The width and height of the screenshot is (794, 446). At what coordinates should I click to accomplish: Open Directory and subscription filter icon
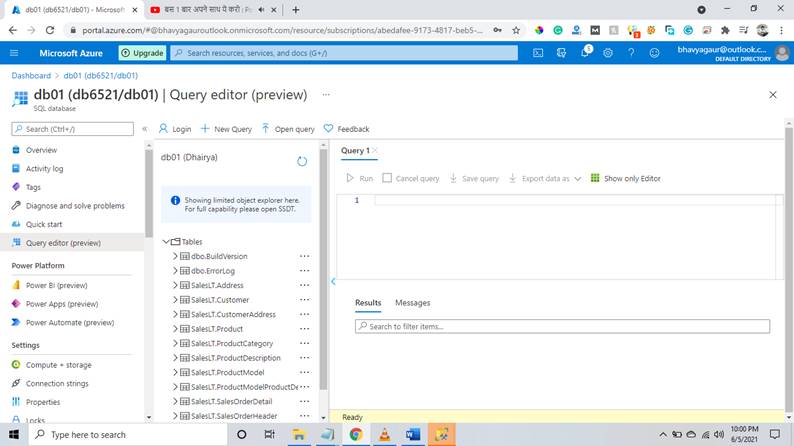point(561,53)
